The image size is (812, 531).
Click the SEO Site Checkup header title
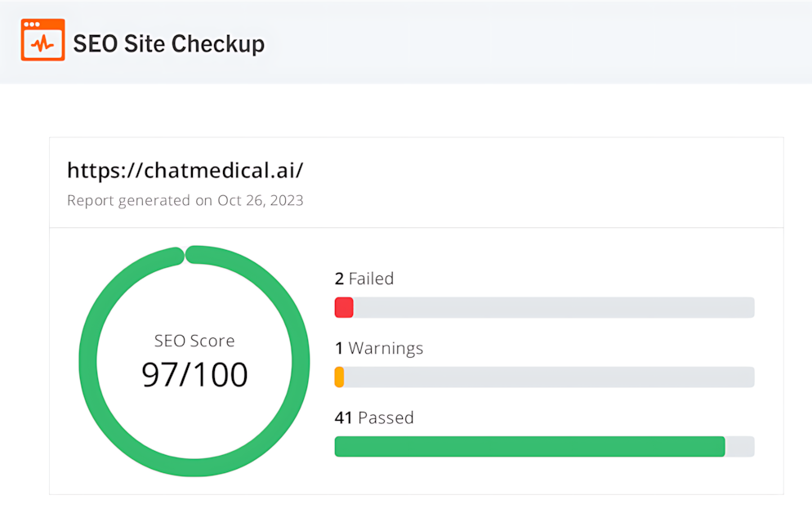(168, 43)
